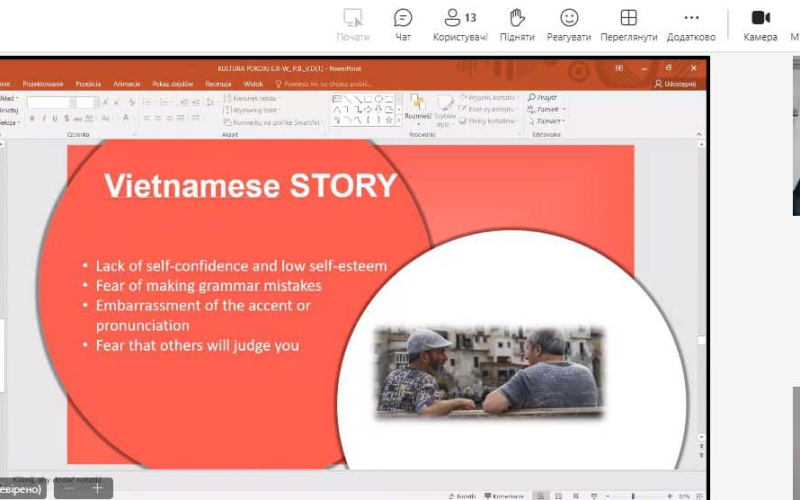The image size is (800, 500).
Task: Collapse the PowerPoint ribbon
Action: tap(699, 135)
